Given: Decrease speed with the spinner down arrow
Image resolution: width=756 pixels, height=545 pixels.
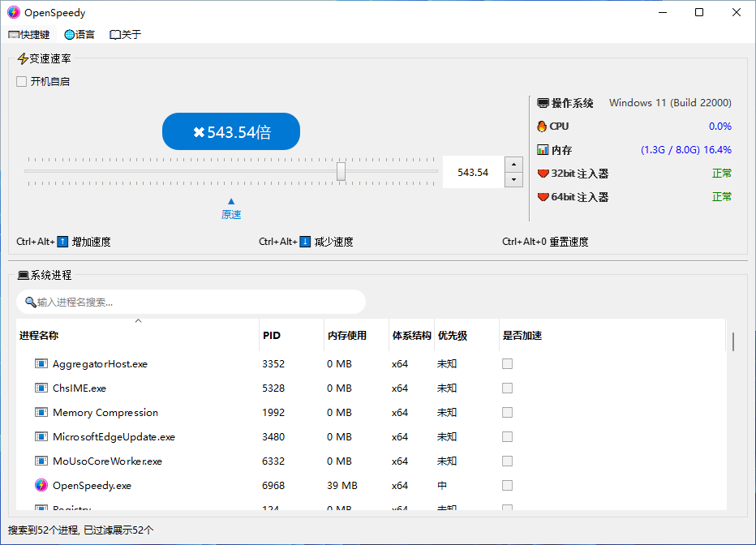Looking at the screenshot, I should [x=514, y=180].
